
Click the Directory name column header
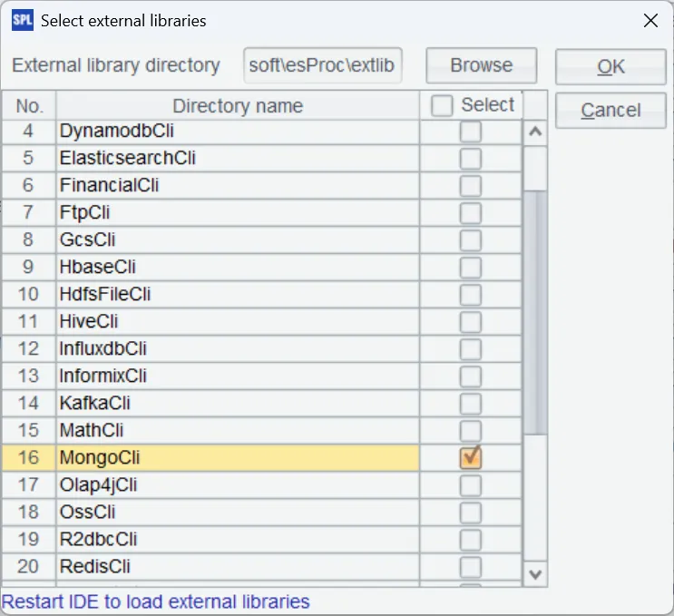tap(238, 106)
